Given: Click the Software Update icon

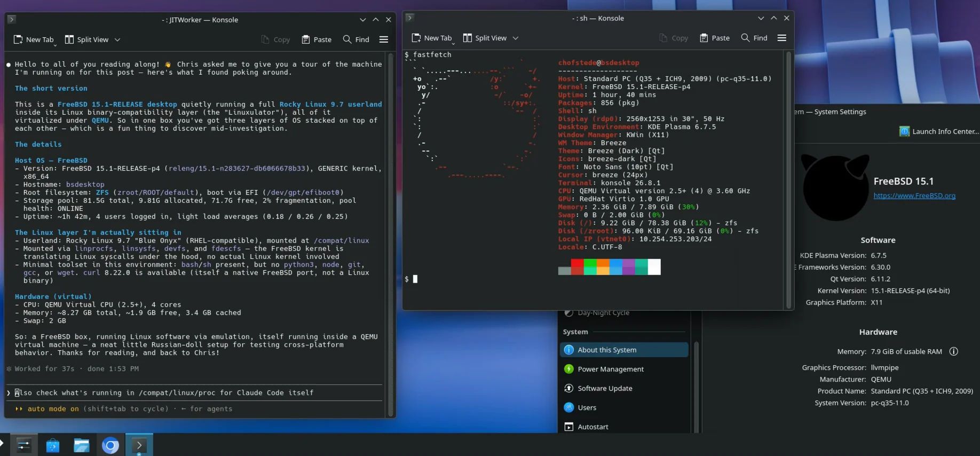Looking at the screenshot, I should (568, 388).
